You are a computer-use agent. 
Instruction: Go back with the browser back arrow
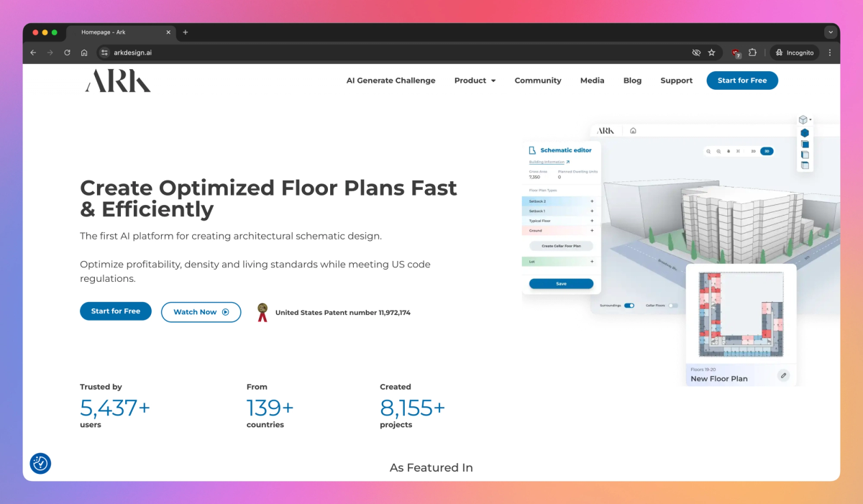coord(33,52)
